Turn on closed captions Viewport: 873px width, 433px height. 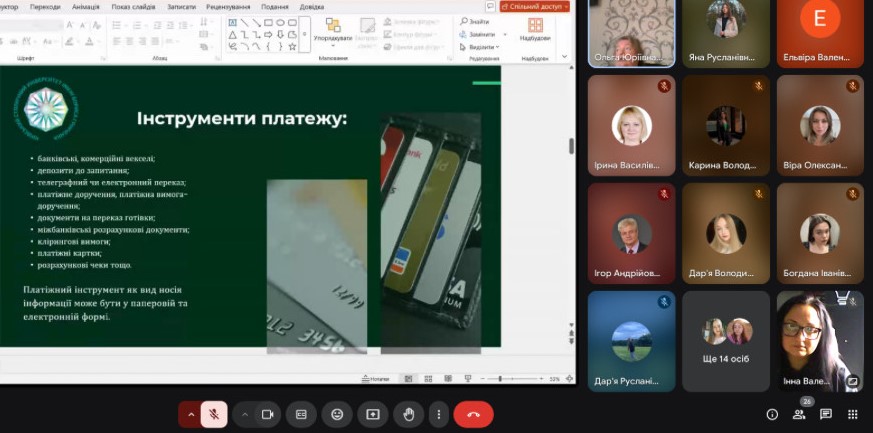pos(301,414)
